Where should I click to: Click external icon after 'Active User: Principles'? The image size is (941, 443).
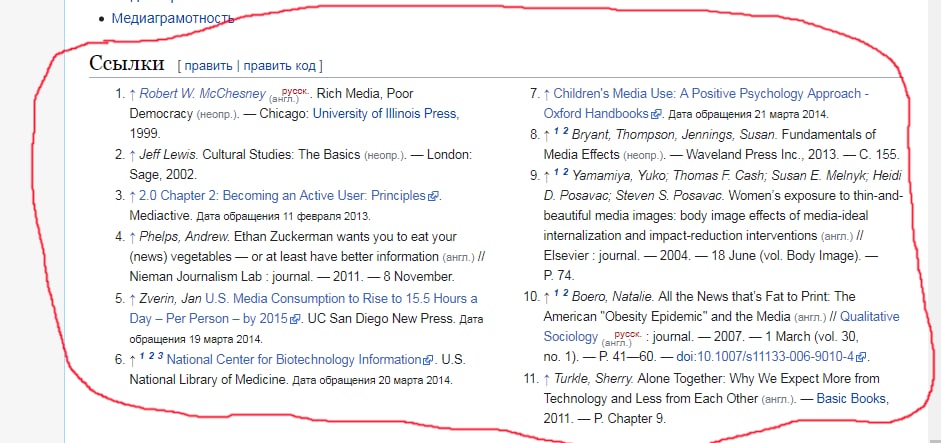pos(433,196)
